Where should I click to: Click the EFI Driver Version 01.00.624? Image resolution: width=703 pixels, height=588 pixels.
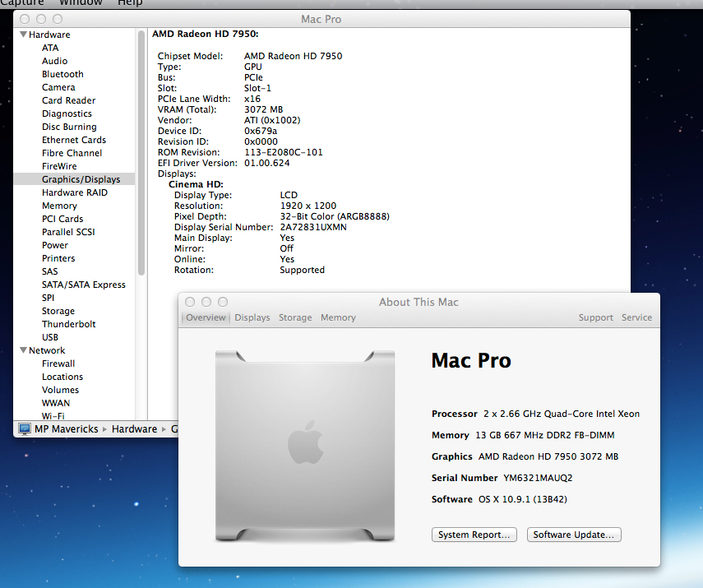(x=266, y=164)
